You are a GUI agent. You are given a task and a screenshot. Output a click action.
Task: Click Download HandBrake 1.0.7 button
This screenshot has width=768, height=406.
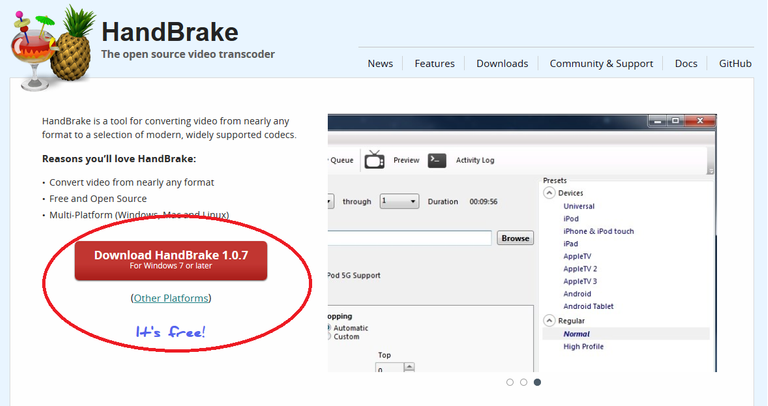171,260
